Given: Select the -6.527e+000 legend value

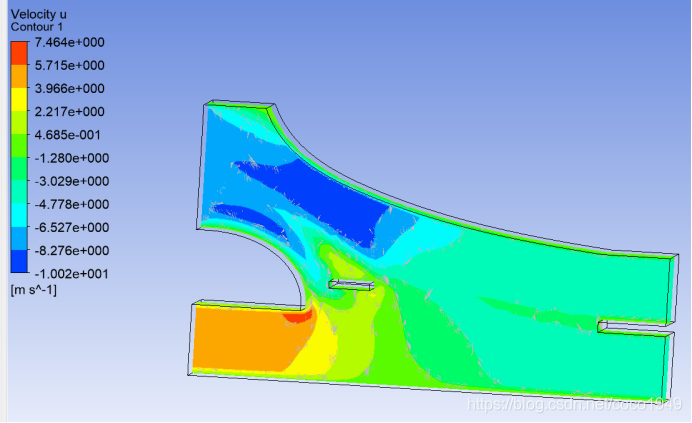Looking at the screenshot, I should click(71, 227).
